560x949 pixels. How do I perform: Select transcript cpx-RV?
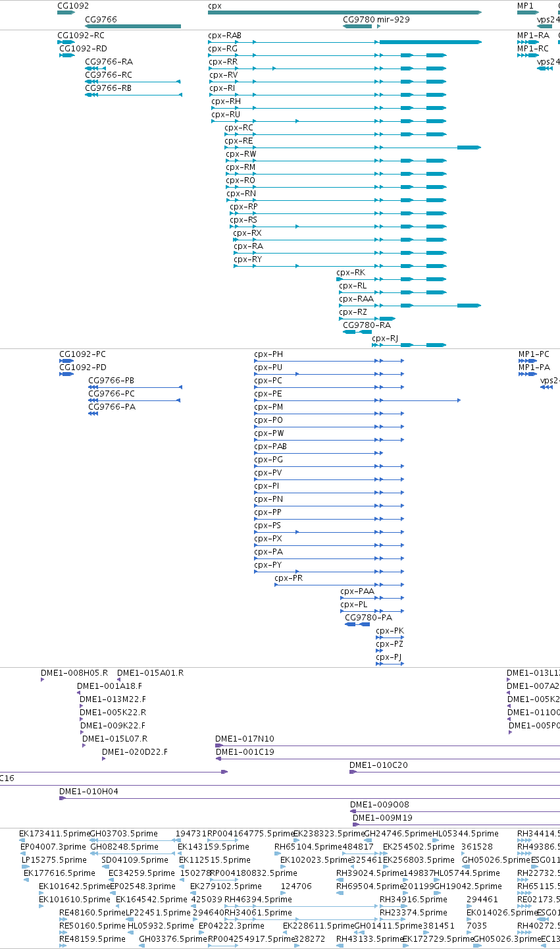(224, 75)
